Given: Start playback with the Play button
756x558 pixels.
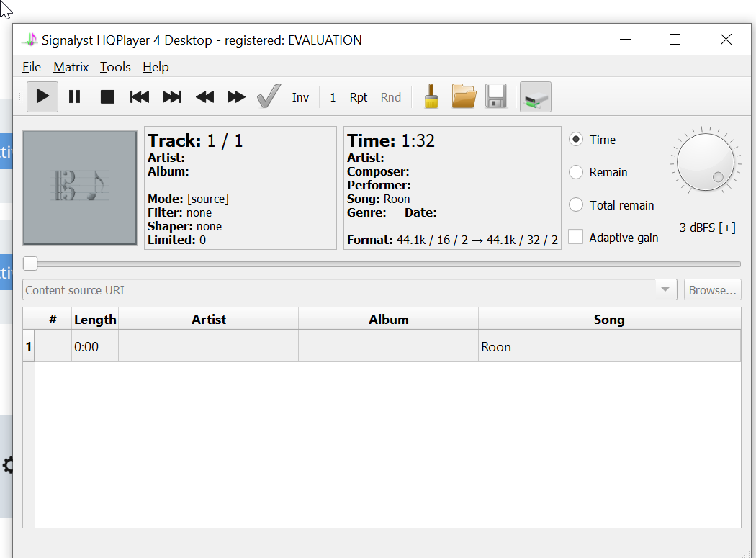Looking at the screenshot, I should tap(42, 97).
